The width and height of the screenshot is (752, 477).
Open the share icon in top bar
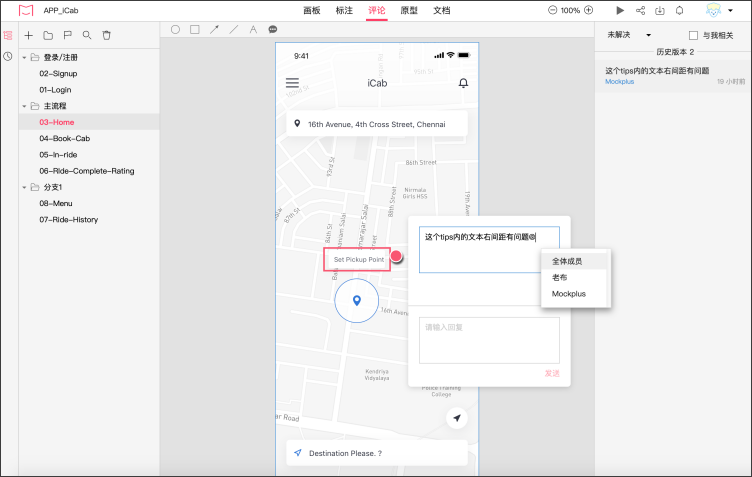coord(640,10)
